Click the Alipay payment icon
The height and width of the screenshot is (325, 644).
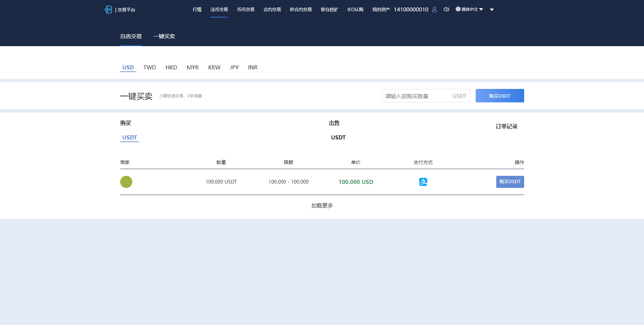tap(423, 182)
